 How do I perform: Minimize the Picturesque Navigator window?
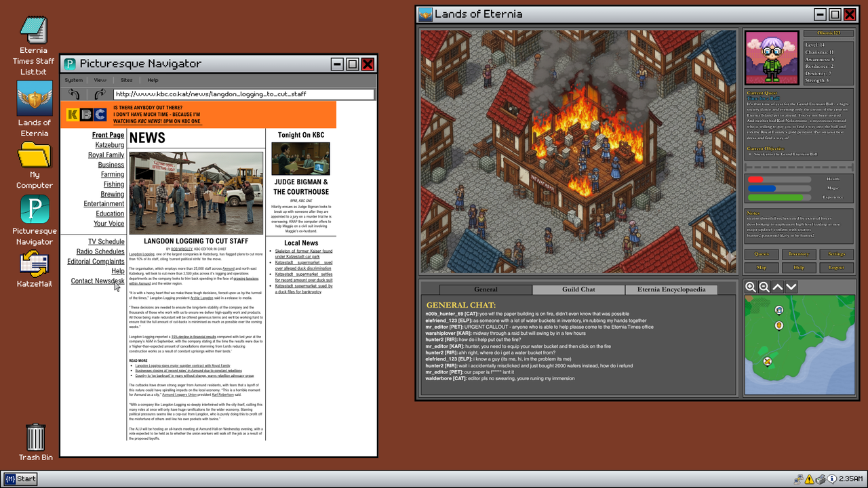point(337,64)
